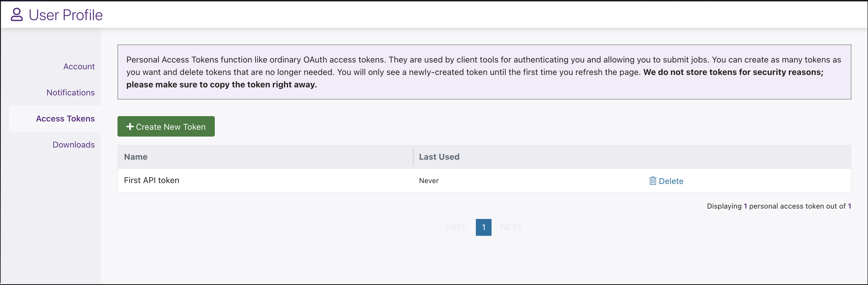Screen dimensions: 868x285
Task: Click the Never value in Last Used column
Action: click(x=429, y=181)
